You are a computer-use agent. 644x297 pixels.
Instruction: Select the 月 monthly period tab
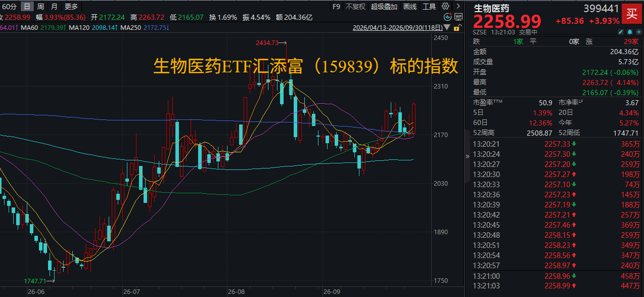pyautogui.click(x=54, y=7)
